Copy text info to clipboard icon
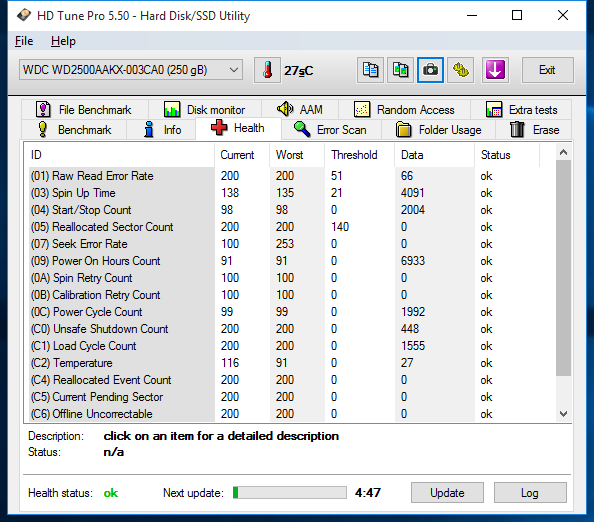The height and width of the screenshot is (522, 594). tap(370, 70)
